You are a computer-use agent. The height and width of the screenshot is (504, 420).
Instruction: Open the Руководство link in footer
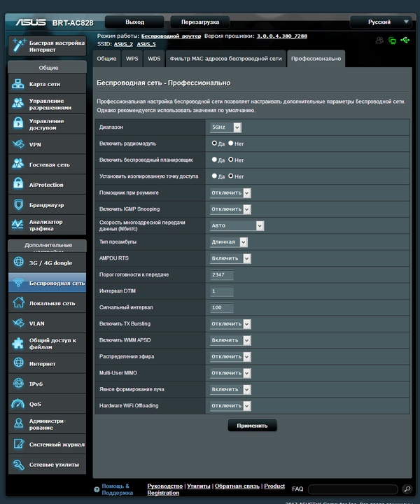click(x=165, y=486)
